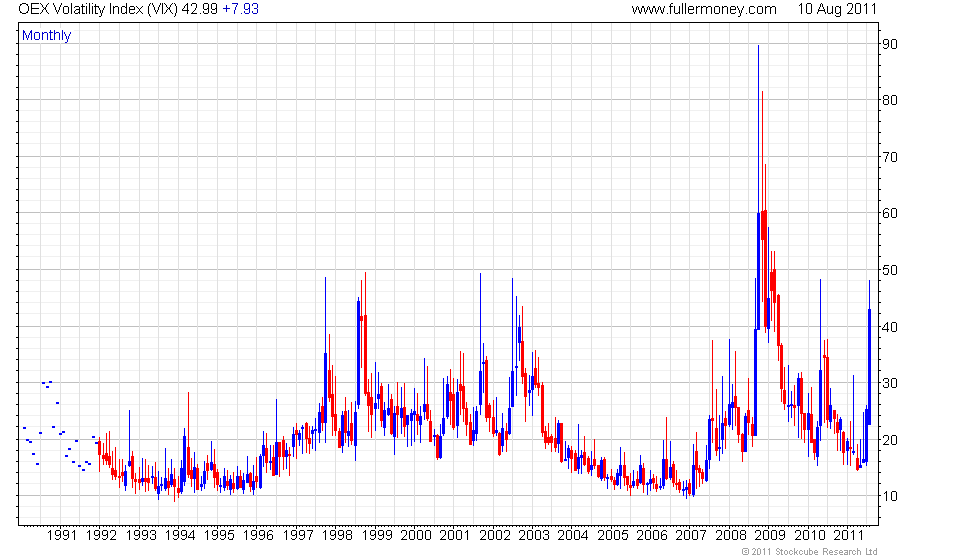Click the 30 value on the y-axis
The height and width of the screenshot is (560, 960).
click(x=890, y=383)
